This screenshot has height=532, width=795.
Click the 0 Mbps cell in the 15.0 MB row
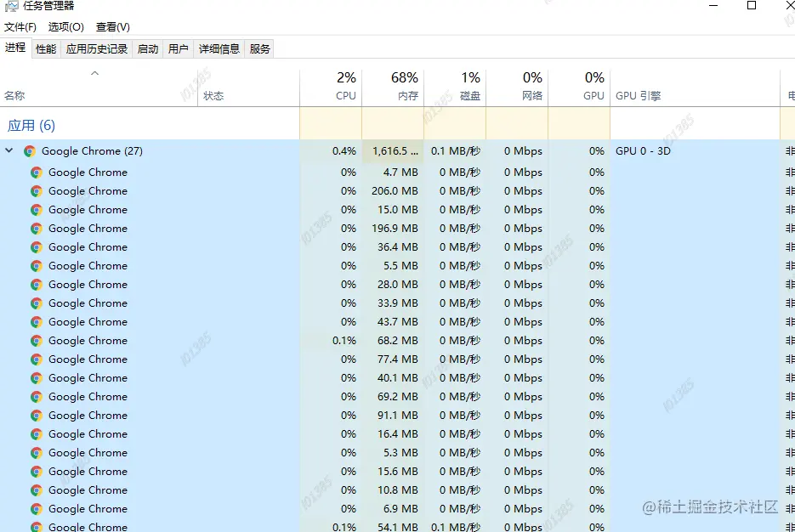click(517, 210)
